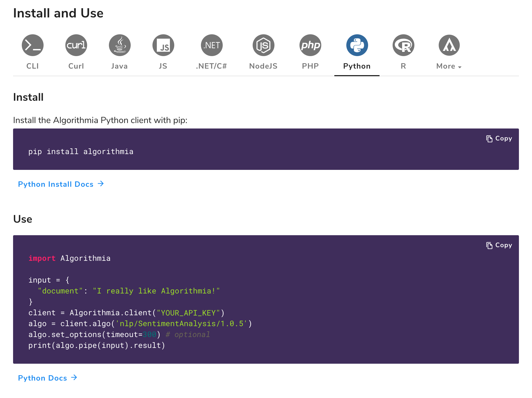Switch to the PHP tab label
The width and height of the screenshot is (532, 398).
click(310, 66)
